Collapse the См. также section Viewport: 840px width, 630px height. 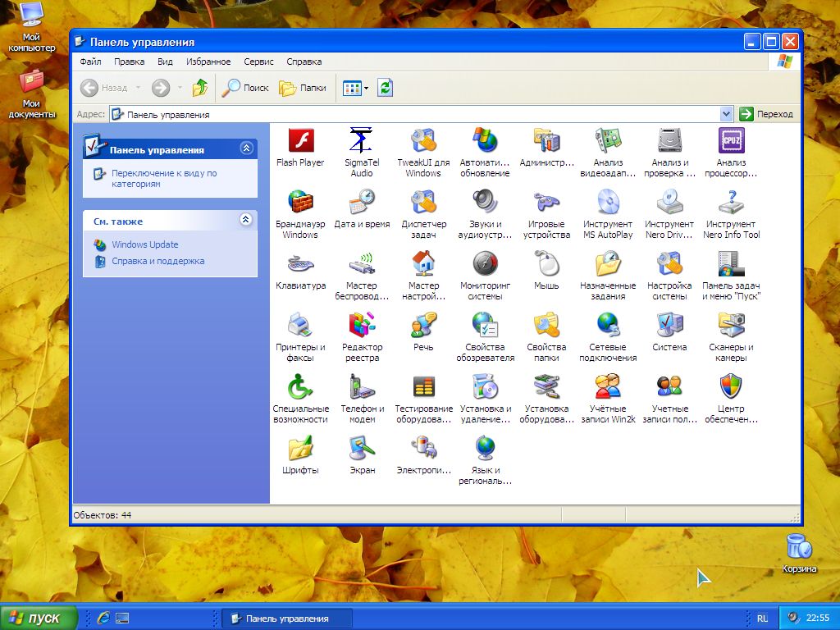[x=246, y=220]
